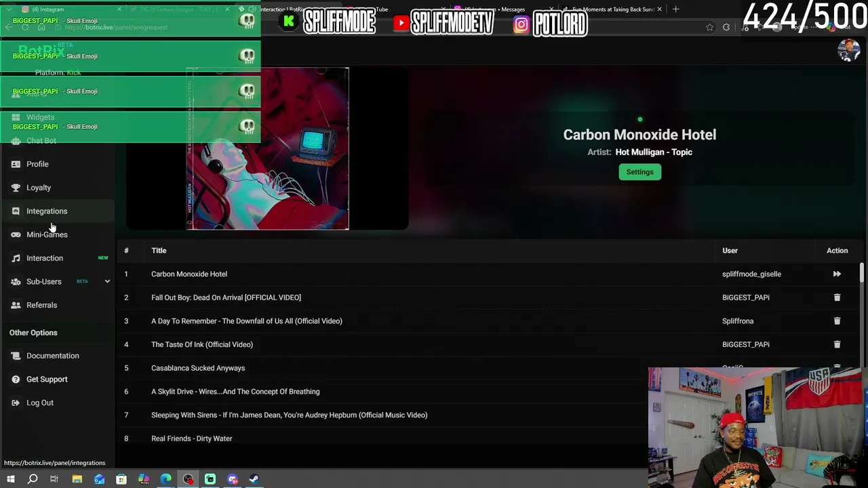The height and width of the screenshot is (488, 868).
Task: Click the Log Out exit icon
Action: 16,403
